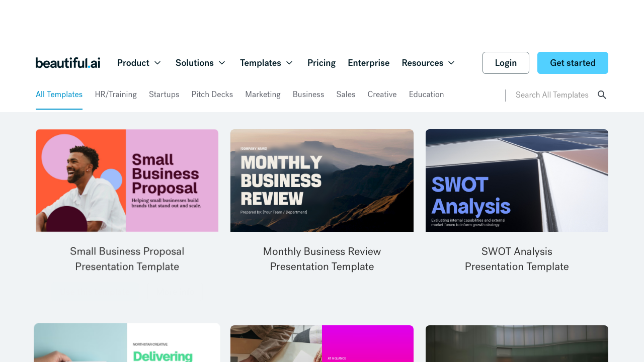This screenshot has width=644, height=362.
Task: Click the Search All Templates input field
Action: pos(552,95)
